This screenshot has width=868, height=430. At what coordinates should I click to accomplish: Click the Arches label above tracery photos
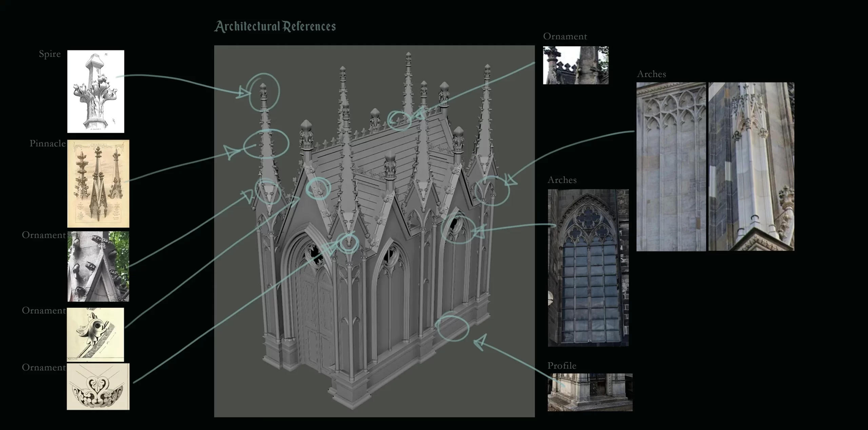coord(651,74)
